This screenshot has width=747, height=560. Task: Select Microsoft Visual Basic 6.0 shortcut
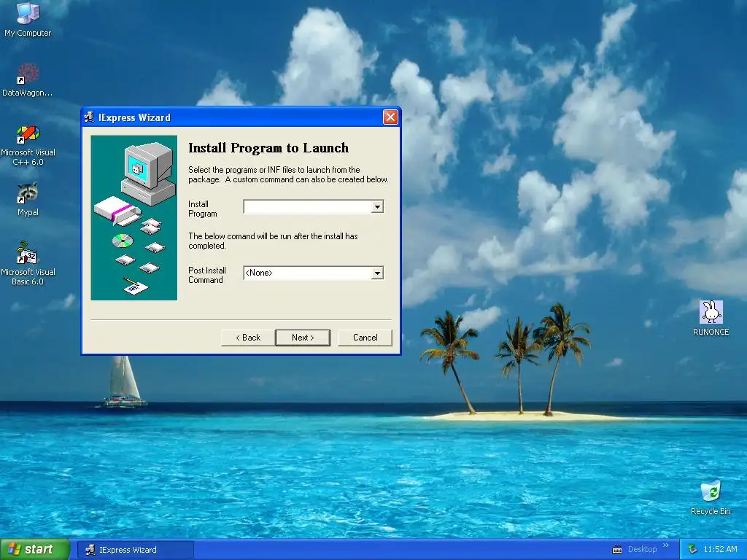28,263
